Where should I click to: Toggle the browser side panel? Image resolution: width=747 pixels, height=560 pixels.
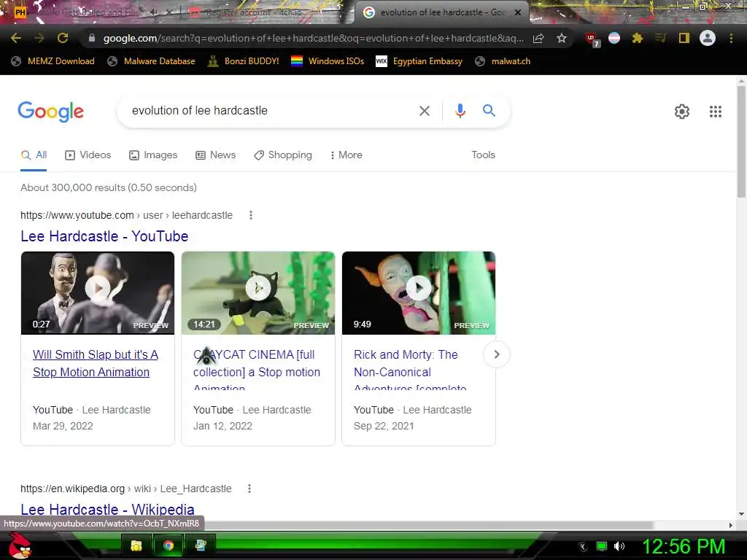(684, 38)
